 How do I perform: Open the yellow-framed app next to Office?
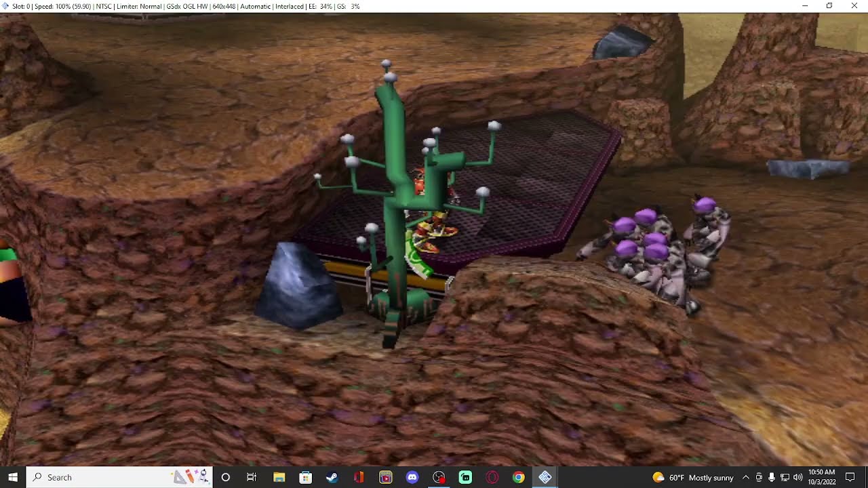[x=385, y=477]
